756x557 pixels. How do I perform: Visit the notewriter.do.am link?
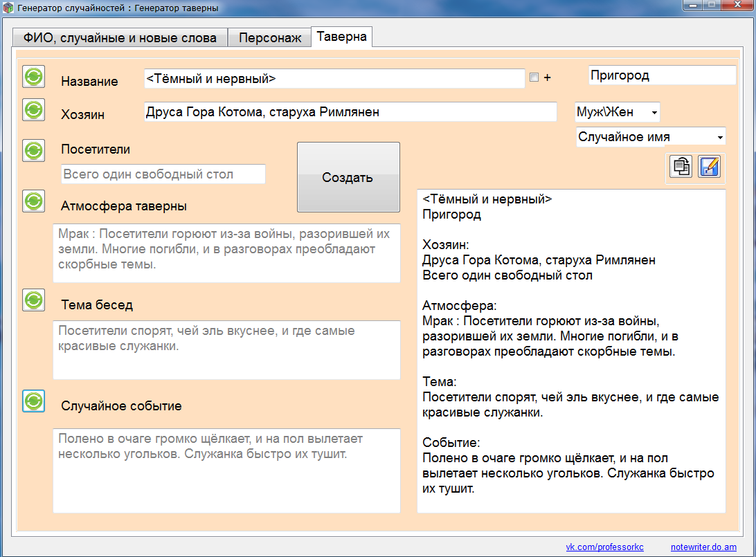coord(703,547)
